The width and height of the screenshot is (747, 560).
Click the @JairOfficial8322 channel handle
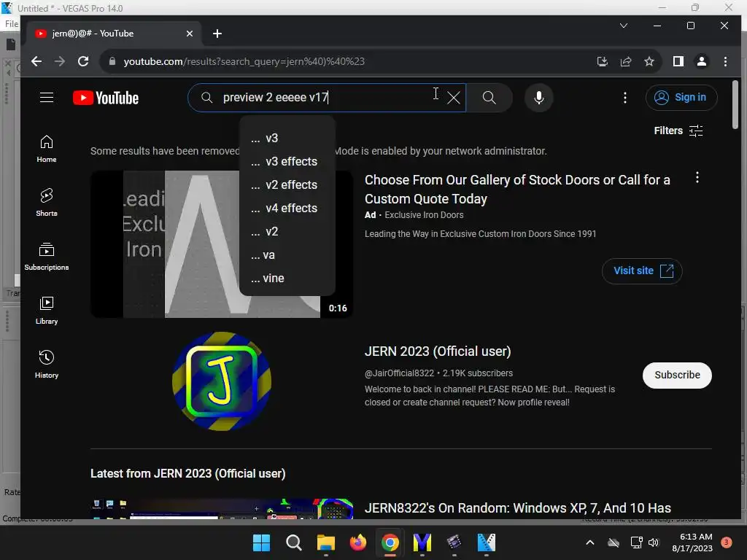coord(399,373)
